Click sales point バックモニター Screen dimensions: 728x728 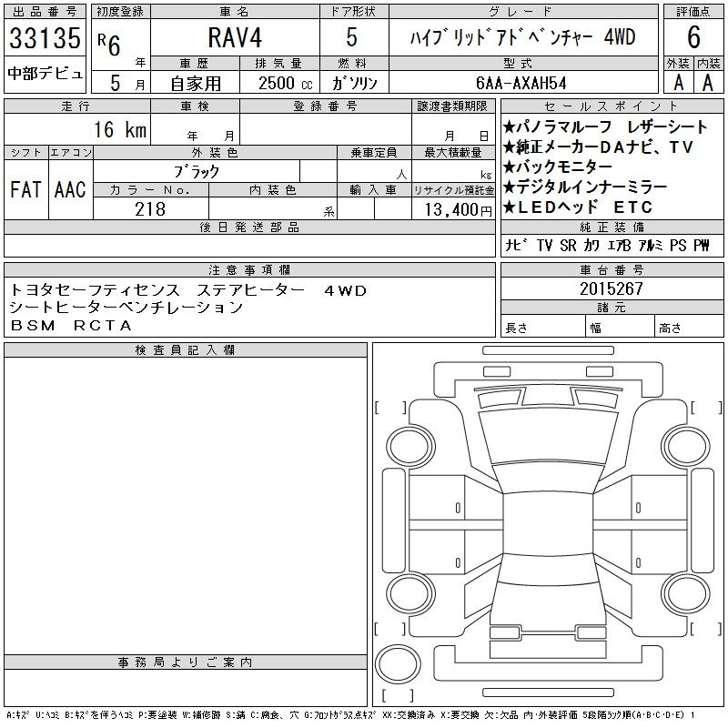coord(558,167)
